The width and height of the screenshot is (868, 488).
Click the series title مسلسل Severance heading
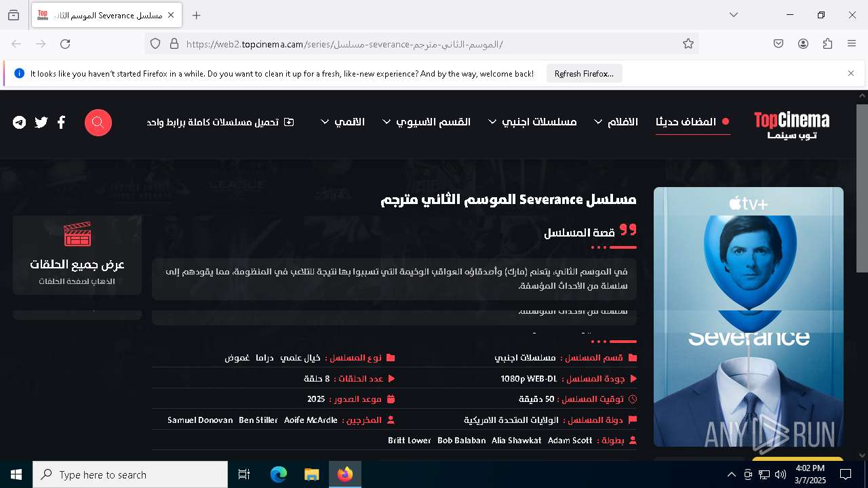coord(509,200)
